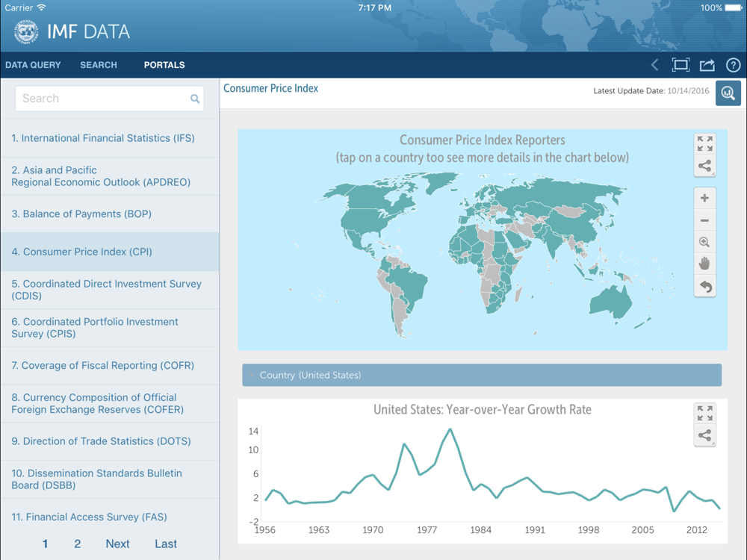Viewport: 747px width, 560px height.
Task: Click the 14 y-axis label
Action: click(253, 432)
